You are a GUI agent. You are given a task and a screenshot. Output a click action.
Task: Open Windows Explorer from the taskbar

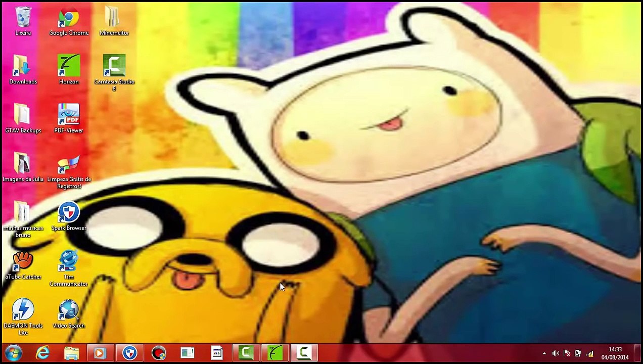72,353
